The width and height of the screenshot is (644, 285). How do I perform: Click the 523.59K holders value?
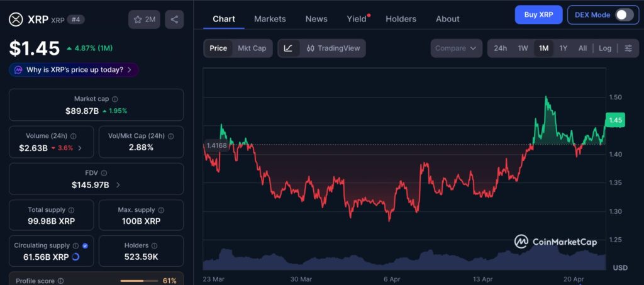(141, 257)
